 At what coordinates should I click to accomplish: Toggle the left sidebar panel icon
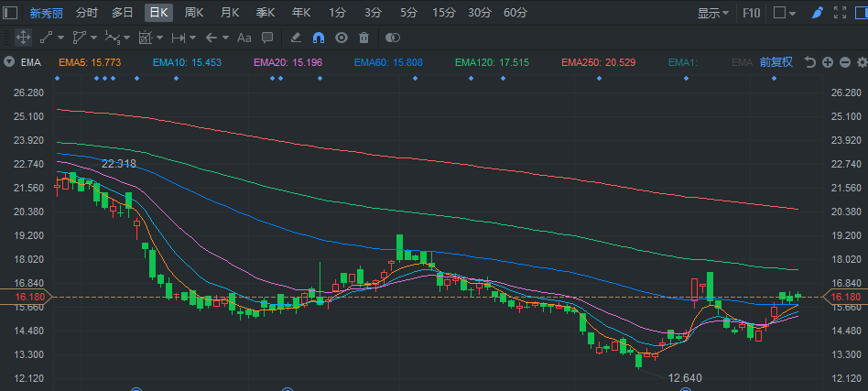tap(10, 13)
